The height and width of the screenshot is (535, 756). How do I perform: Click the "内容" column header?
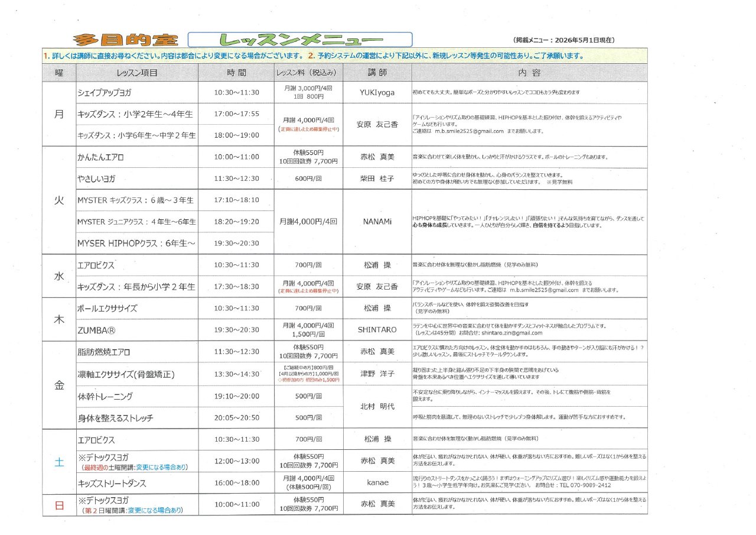pyautogui.click(x=529, y=73)
